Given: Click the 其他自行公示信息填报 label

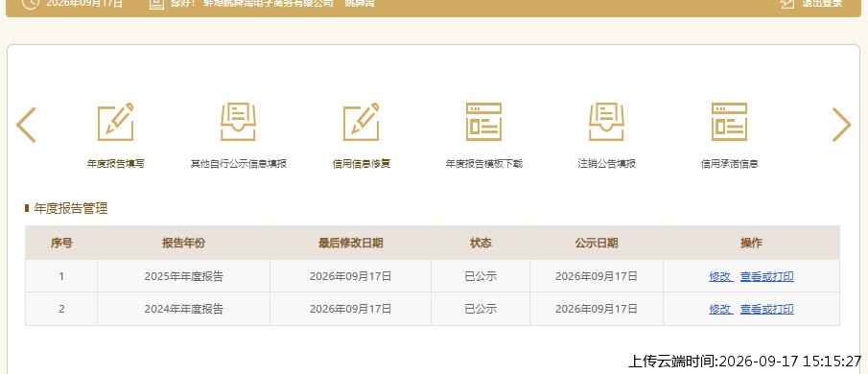Looking at the screenshot, I should pos(239,164).
